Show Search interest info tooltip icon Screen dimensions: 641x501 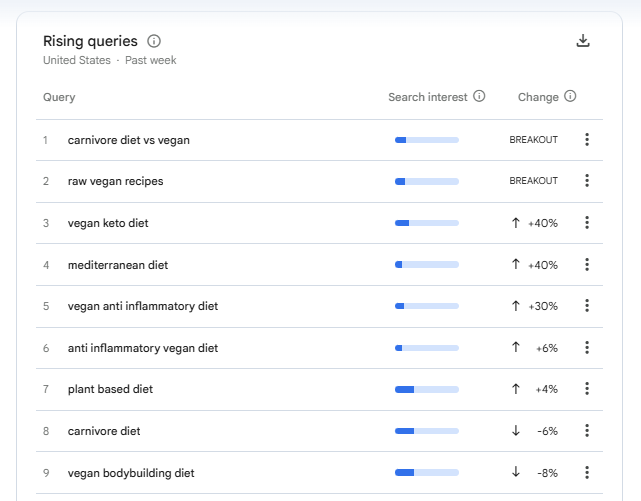pos(479,96)
